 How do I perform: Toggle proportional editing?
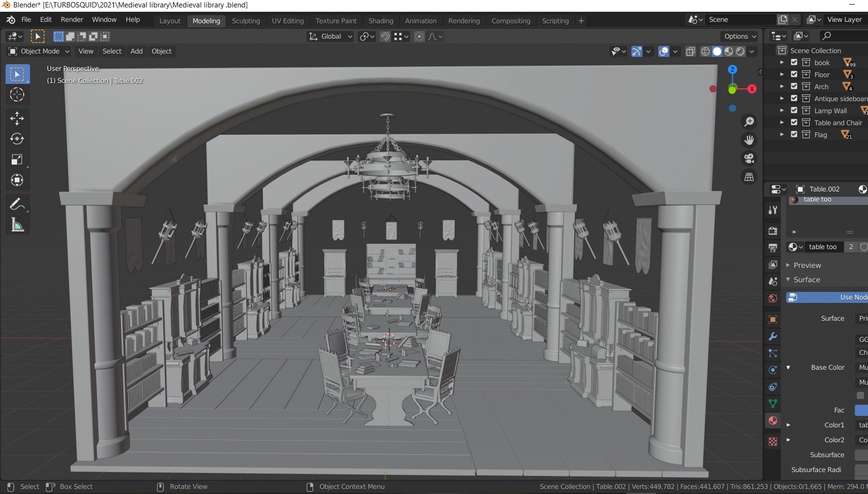[x=419, y=37]
